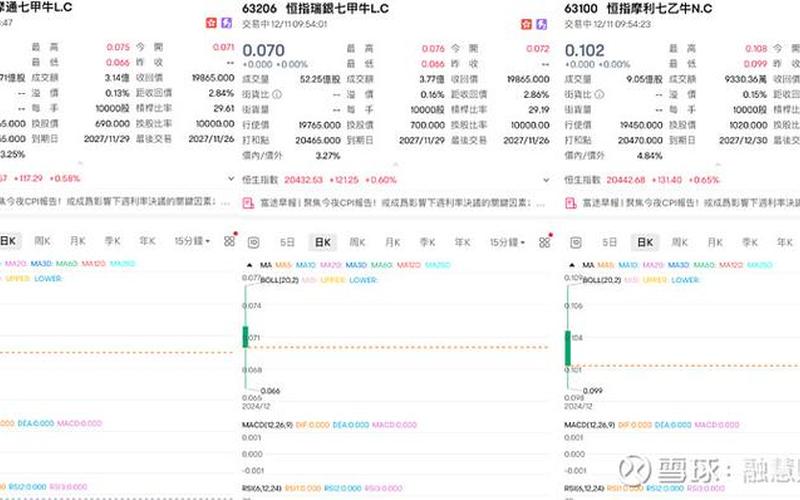Open indicator grid icon in leftmost chart toolbar
800x500 pixels.
230,241
